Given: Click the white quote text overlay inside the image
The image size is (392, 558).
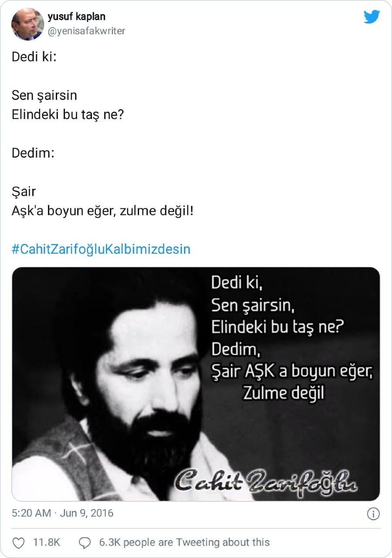Looking at the screenshot, I should tap(292, 338).
